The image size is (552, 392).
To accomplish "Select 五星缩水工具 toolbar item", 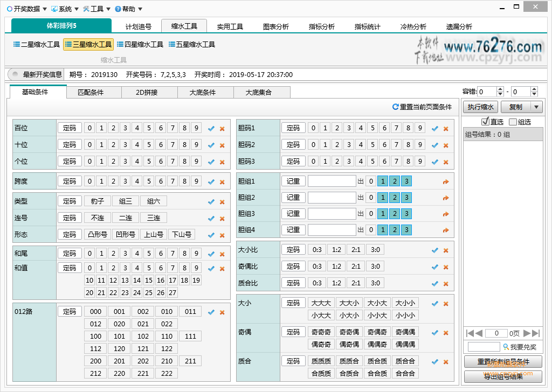I will (192, 44).
